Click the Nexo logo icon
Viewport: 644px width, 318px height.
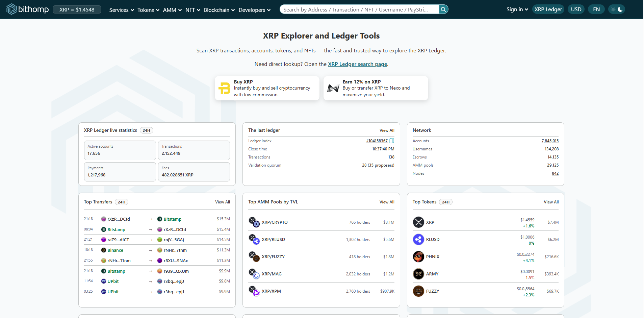(333, 88)
